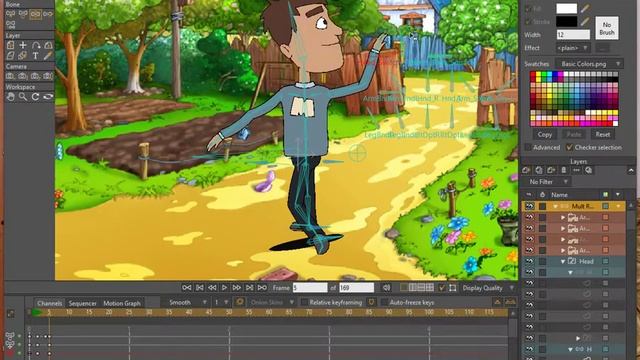Open the Swatches Basic Colors.png dropdown
Image resolution: width=640 pixels, height=360 pixels.
589,64
